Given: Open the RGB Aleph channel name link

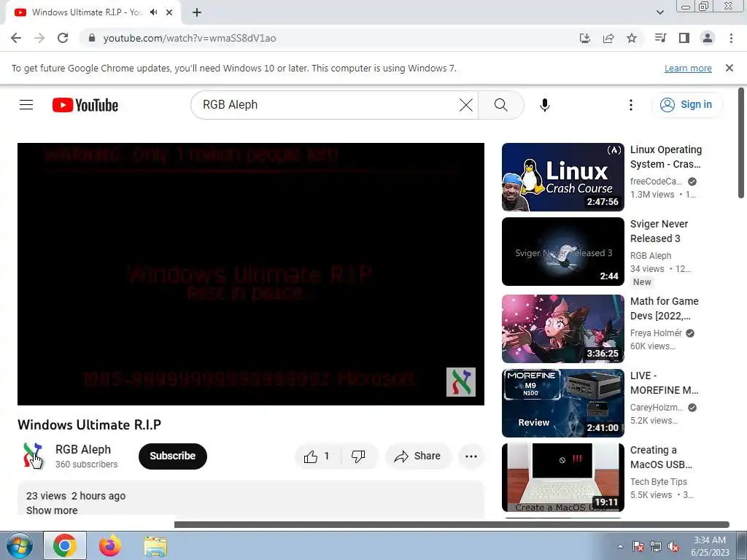Looking at the screenshot, I should [x=83, y=449].
